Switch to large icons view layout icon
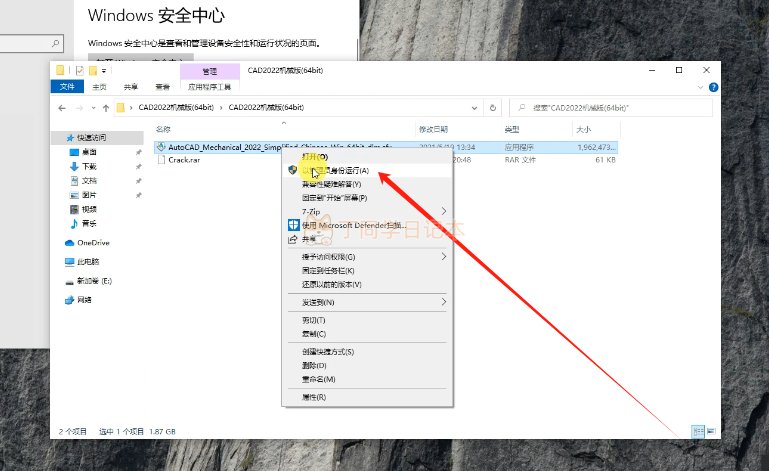 click(711, 431)
